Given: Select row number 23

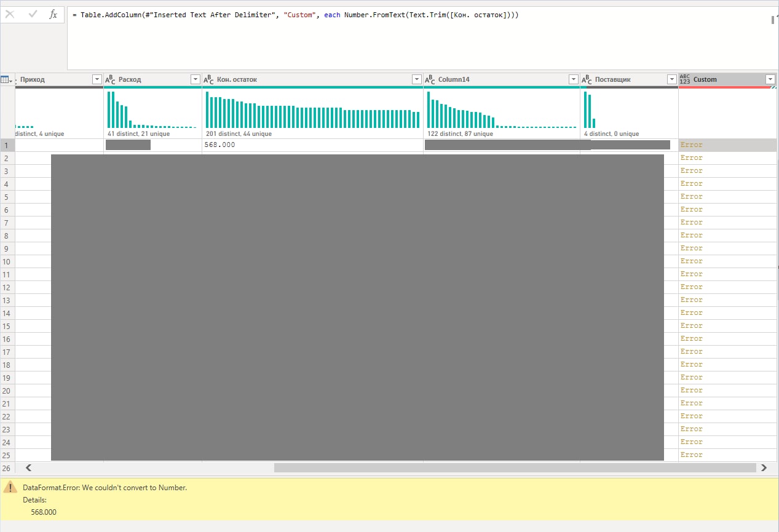Looking at the screenshot, I should [7, 429].
